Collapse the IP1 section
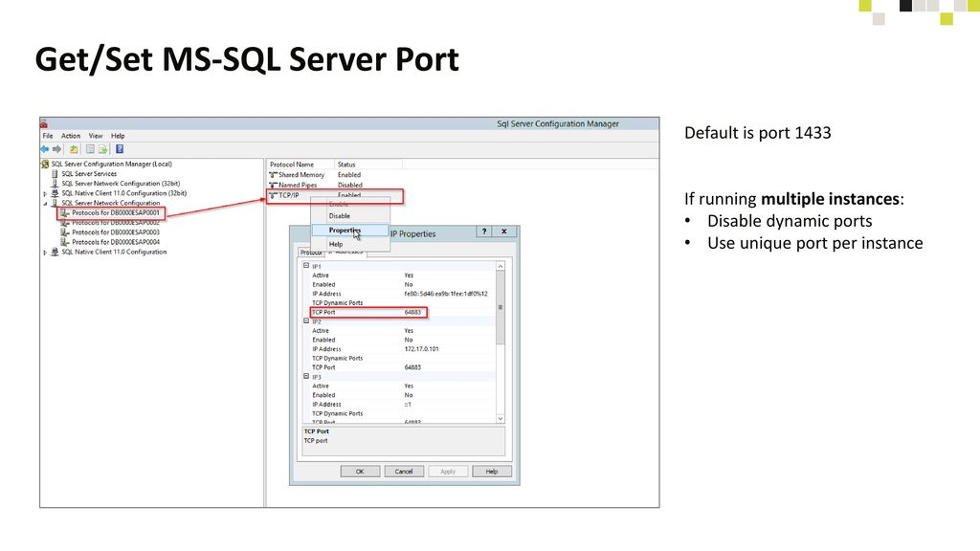Screen dimensions: 980x551 306,266
